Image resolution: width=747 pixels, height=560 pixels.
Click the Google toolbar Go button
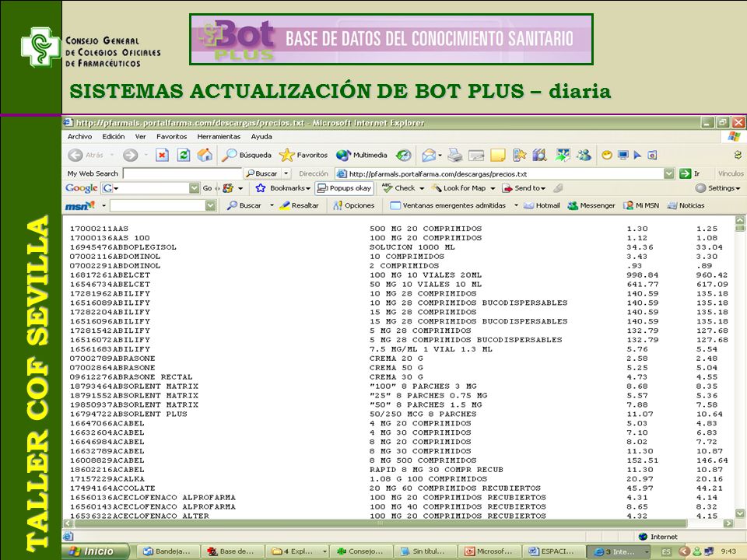[x=207, y=188]
